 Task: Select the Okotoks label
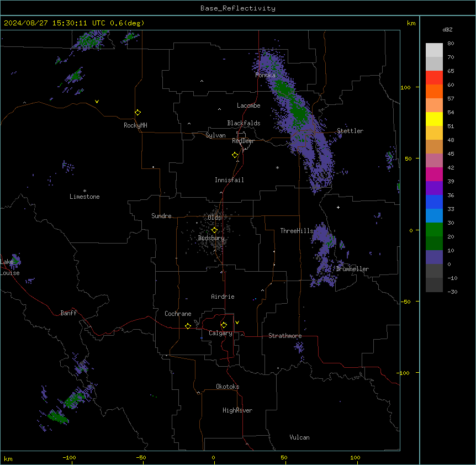[228, 387]
